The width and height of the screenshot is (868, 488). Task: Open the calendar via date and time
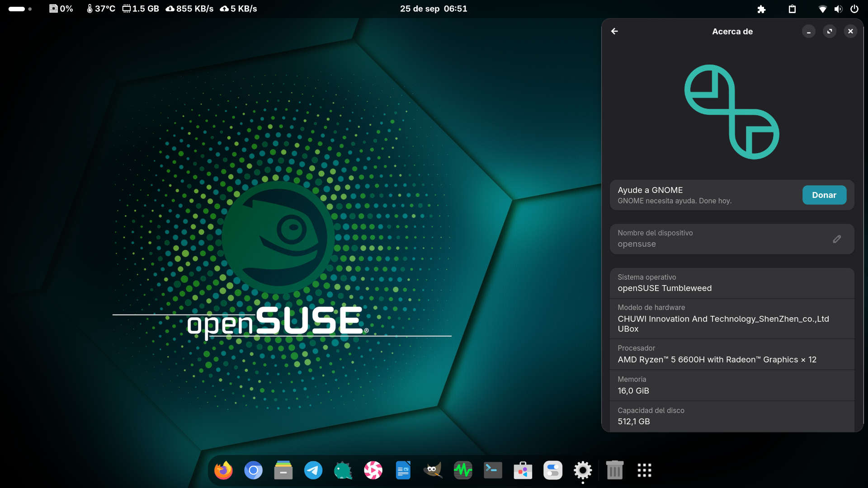[x=434, y=9]
